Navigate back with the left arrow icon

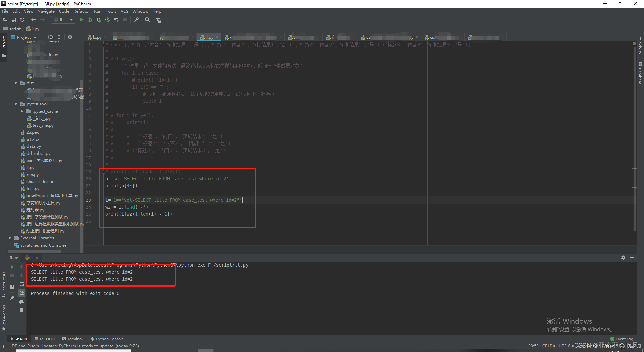coord(33,20)
